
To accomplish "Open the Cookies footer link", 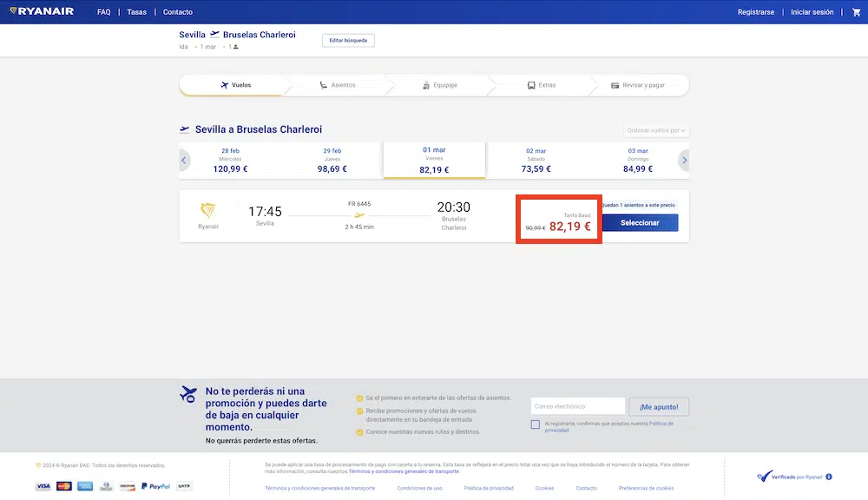I will pos(544,489).
